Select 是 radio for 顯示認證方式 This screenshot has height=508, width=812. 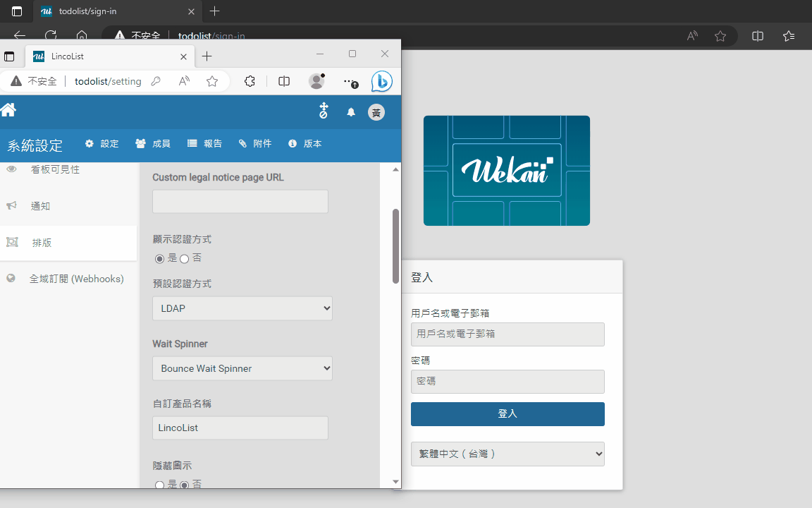point(159,258)
